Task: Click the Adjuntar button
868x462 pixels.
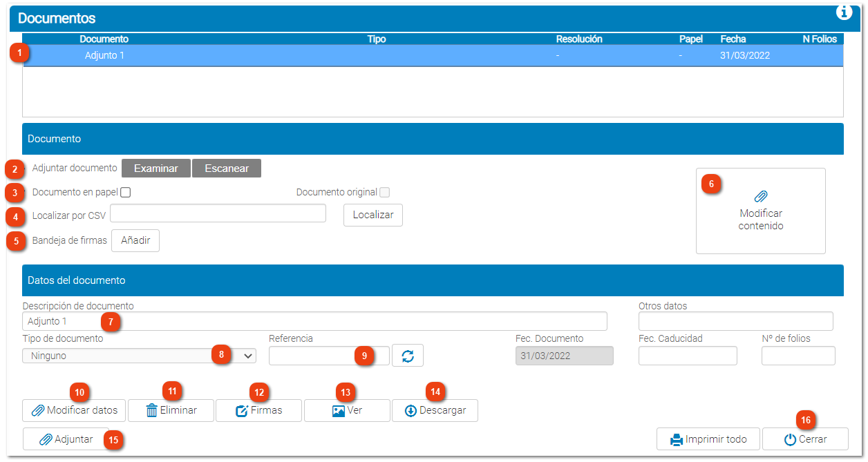Action: (x=66, y=439)
